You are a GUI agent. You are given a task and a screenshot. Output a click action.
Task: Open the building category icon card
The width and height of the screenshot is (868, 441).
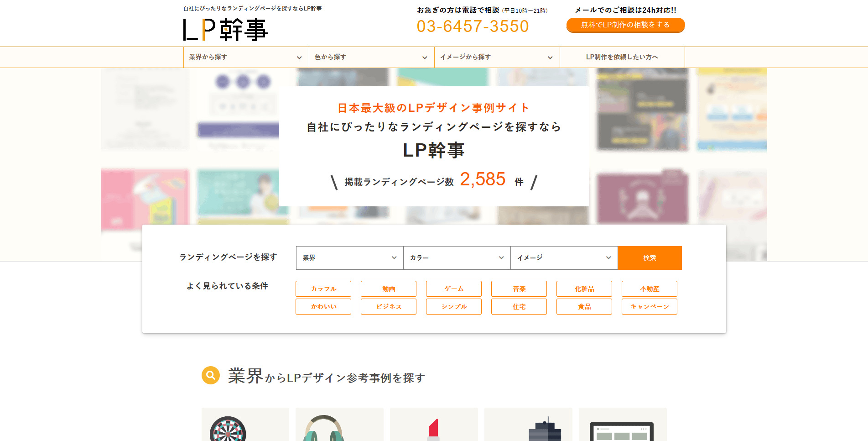click(x=528, y=425)
